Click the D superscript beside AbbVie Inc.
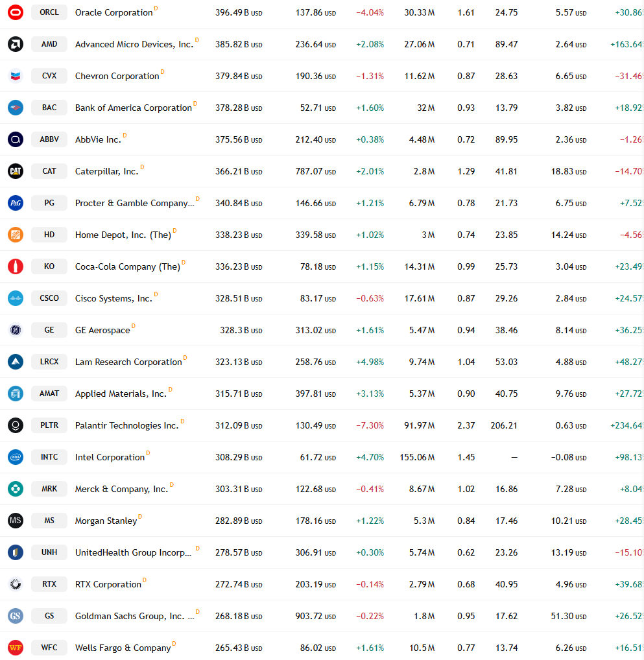The image size is (644, 660). pyautogui.click(x=125, y=135)
